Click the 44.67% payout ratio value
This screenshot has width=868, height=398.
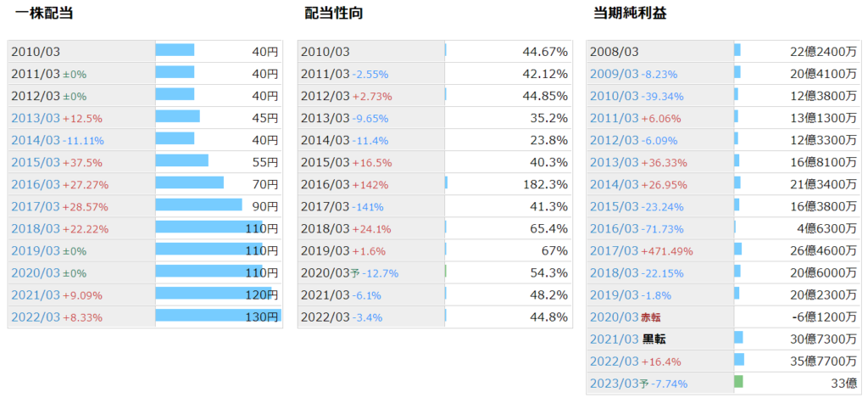point(545,52)
